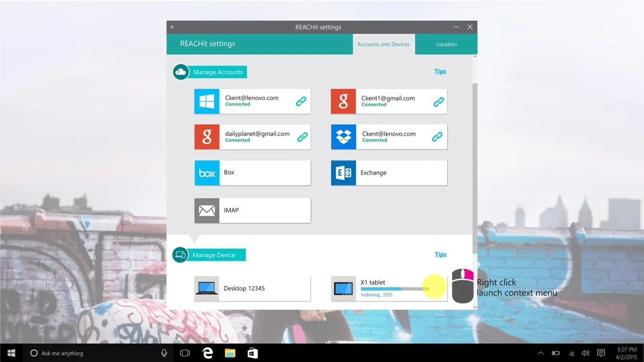Click the laptop icon for Desktop 12345
Image resolution: width=644 pixels, height=362 pixels.
(x=207, y=289)
